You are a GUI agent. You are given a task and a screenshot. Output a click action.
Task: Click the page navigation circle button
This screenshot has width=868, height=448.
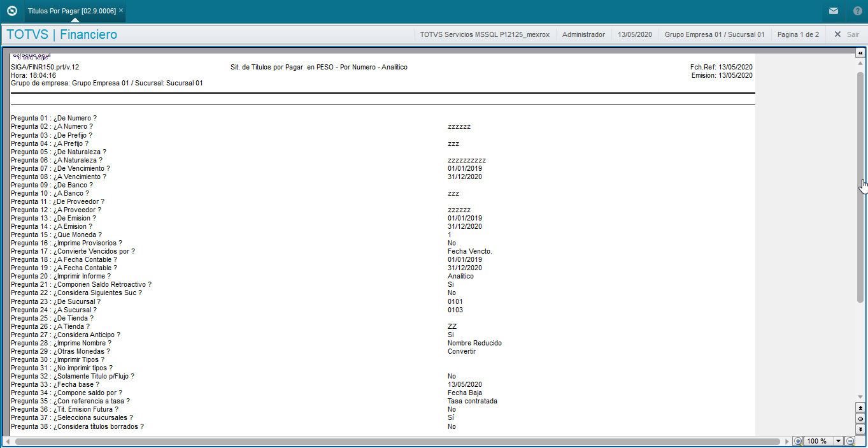(x=860, y=418)
